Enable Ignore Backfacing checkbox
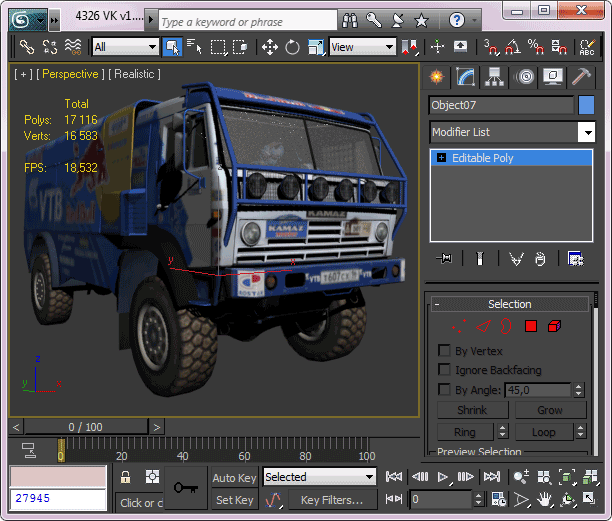This screenshot has height=521, width=612. tap(444, 369)
